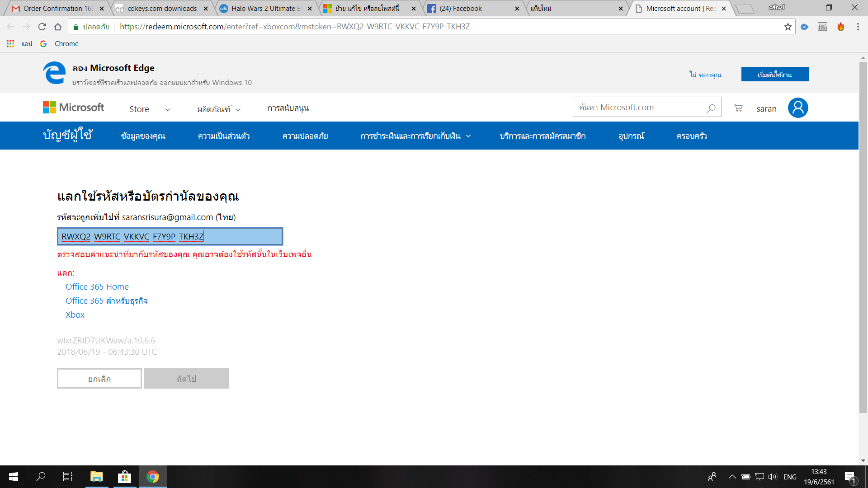Click the shopping cart icon

pos(738,108)
